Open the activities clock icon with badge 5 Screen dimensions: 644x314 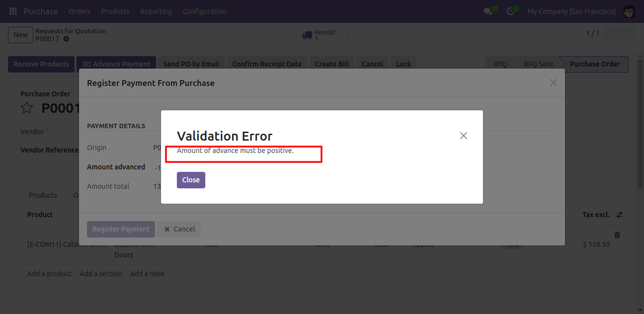[511, 11]
